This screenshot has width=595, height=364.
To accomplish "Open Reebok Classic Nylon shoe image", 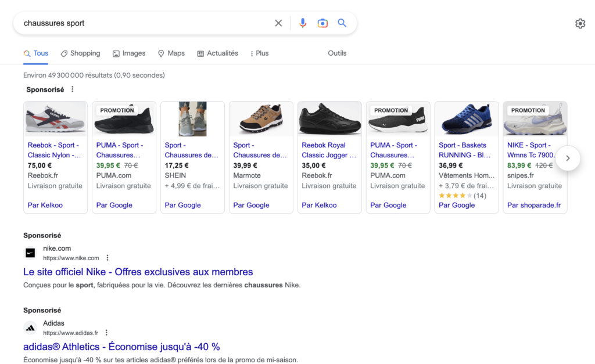I will [x=55, y=119].
